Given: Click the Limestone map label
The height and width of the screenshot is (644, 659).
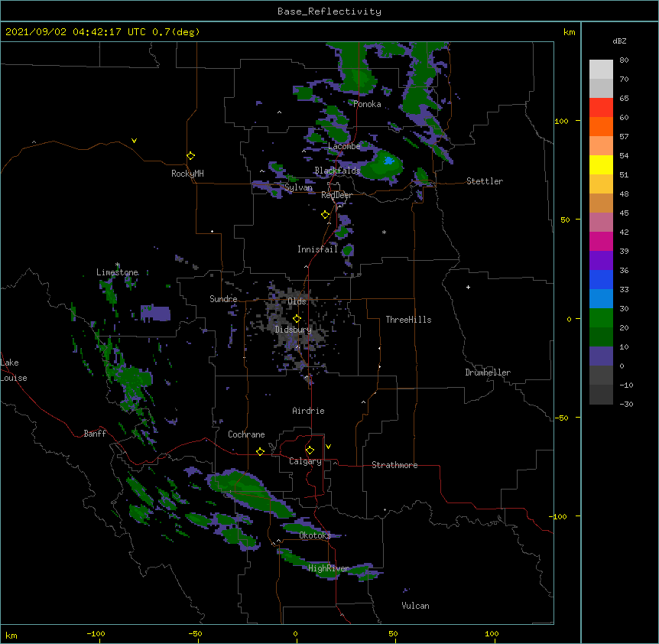Looking at the screenshot, I should 117,272.
